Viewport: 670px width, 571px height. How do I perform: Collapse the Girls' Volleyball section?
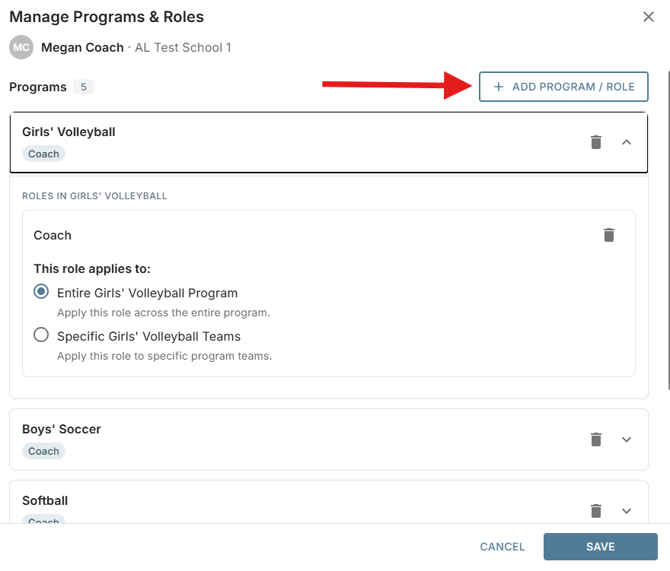[x=626, y=142]
